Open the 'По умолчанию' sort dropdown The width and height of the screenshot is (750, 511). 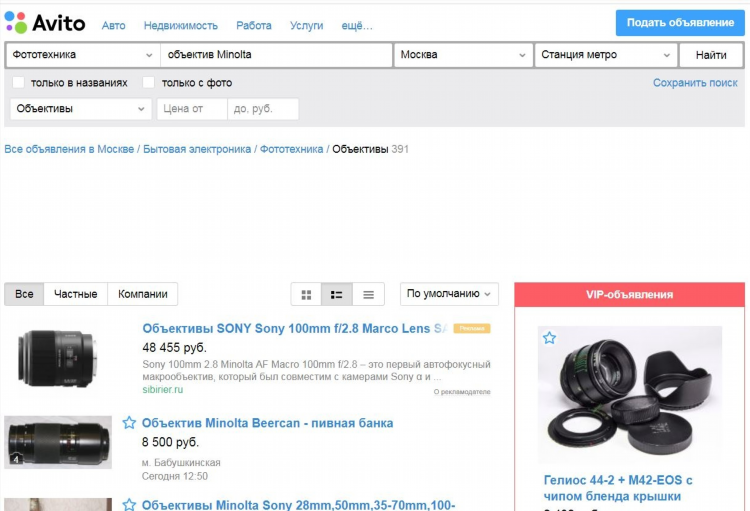tap(449, 294)
